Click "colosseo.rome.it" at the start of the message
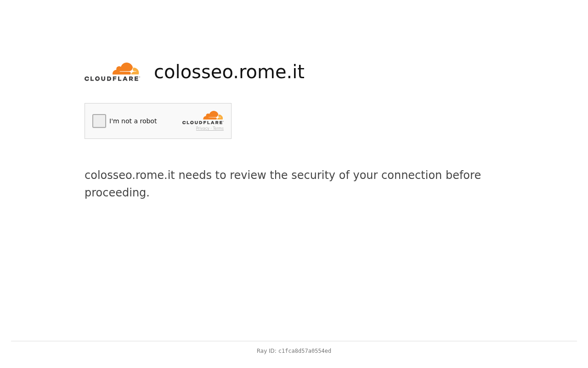The image size is (588, 368). (x=130, y=175)
